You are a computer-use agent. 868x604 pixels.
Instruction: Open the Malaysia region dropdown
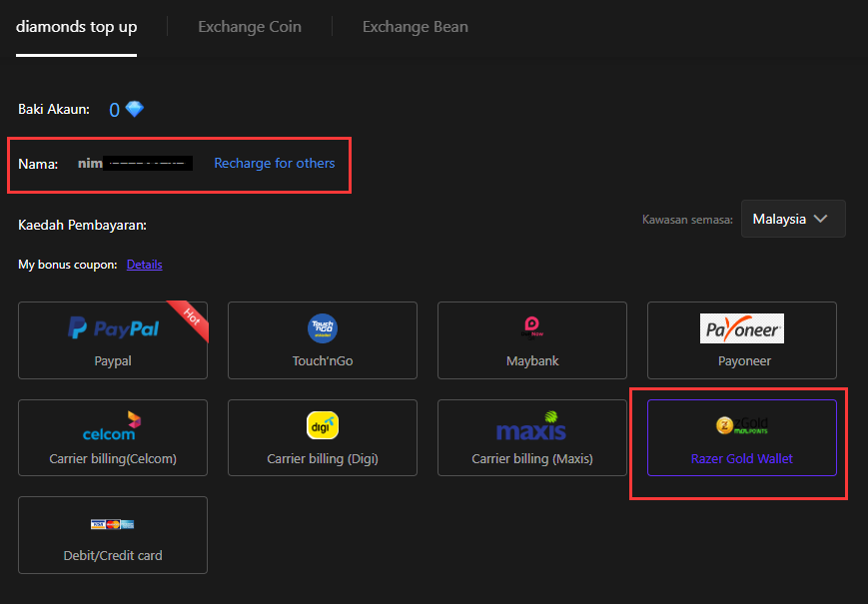[793, 219]
